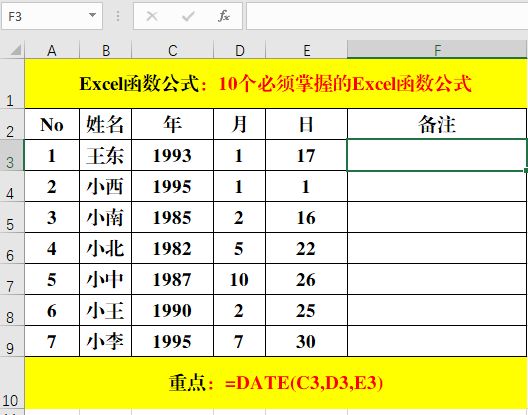Select row 1 header
Viewport: 528px width, 415px height.
[x=12, y=84]
